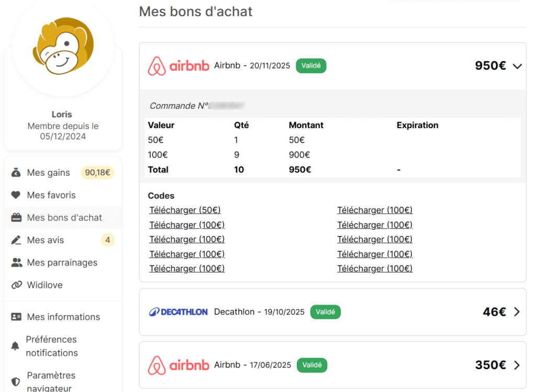The width and height of the screenshot is (536, 392).
Task: Select the Decathlon brand logo
Action: [178, 311]
